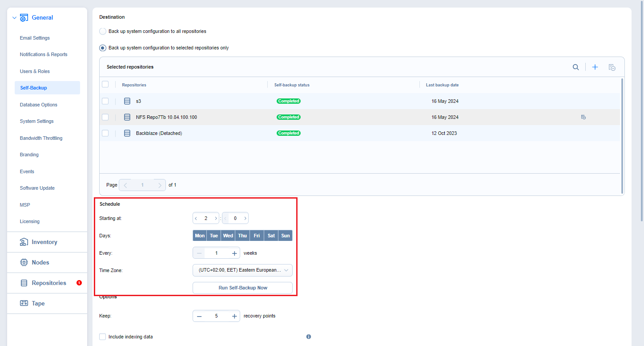The image size is (644, 346).
Task: Open the Tape section in sidebar
Action: click(x=38, y=303)
